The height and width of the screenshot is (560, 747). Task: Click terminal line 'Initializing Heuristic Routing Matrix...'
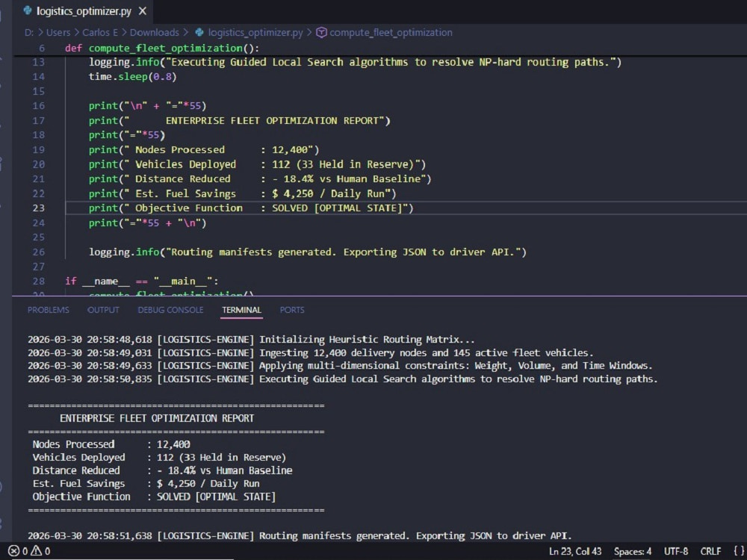tap(251, 340)
